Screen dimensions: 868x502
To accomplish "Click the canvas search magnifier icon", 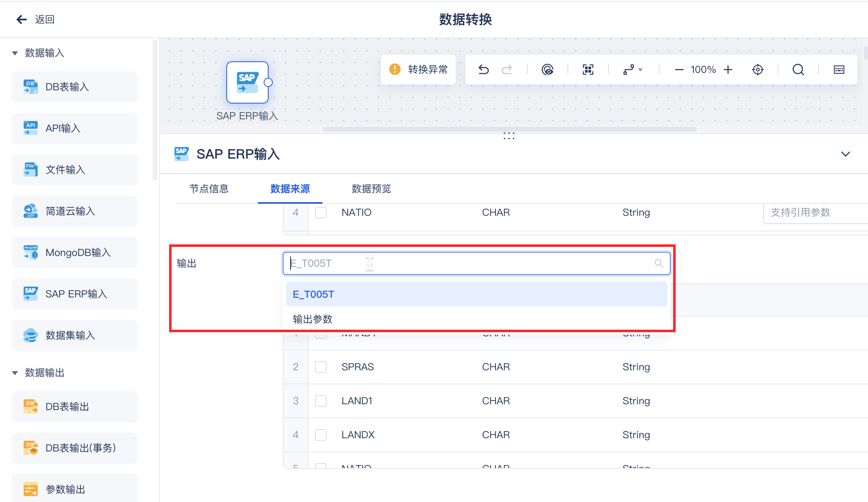I will click(798, 70).
